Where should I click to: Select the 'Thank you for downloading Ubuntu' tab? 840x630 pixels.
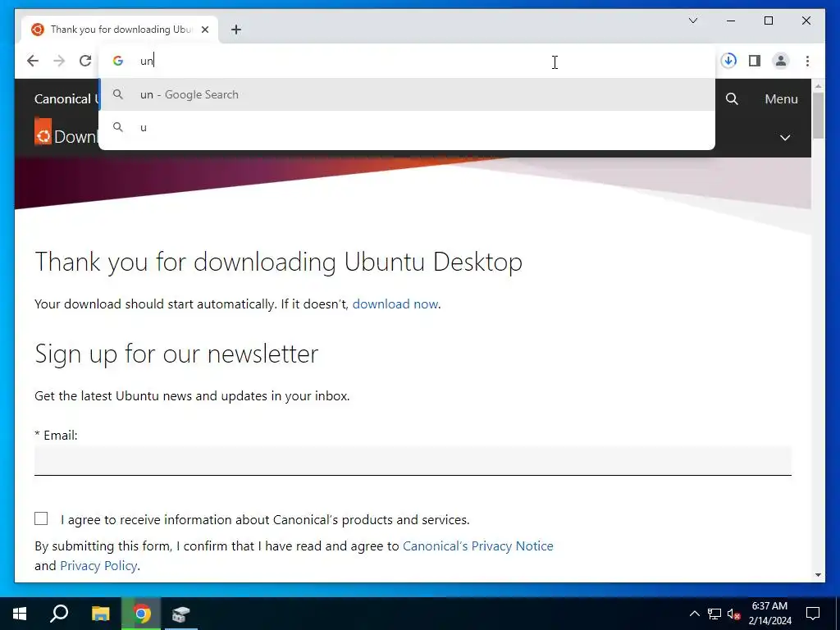coord(120,30)
